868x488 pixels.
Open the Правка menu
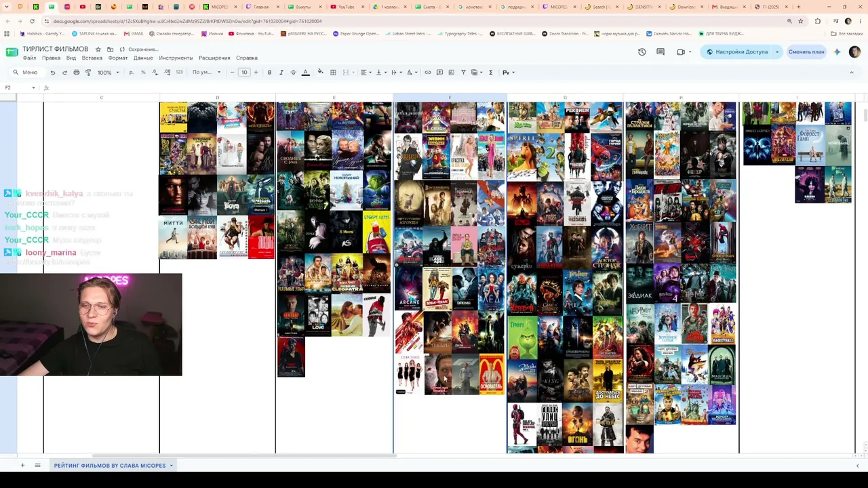tap(52, 58)
